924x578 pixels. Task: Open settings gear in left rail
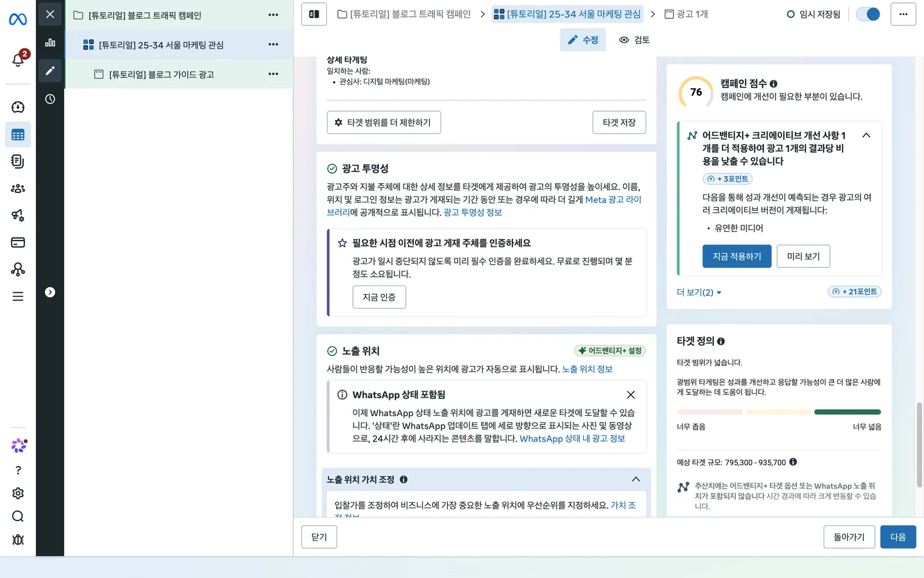[x=18, y=493]
